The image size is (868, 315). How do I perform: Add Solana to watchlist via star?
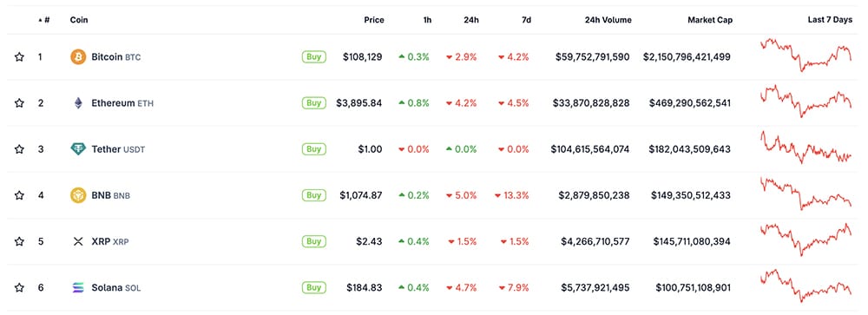tap(19, 288)
